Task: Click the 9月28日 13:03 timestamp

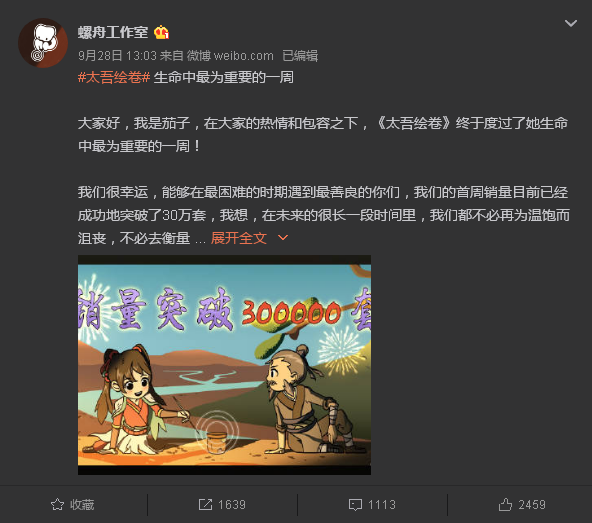Action: tap(117, 56)
